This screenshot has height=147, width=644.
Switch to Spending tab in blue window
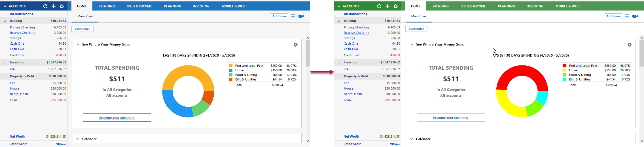(x=107, y=6)
